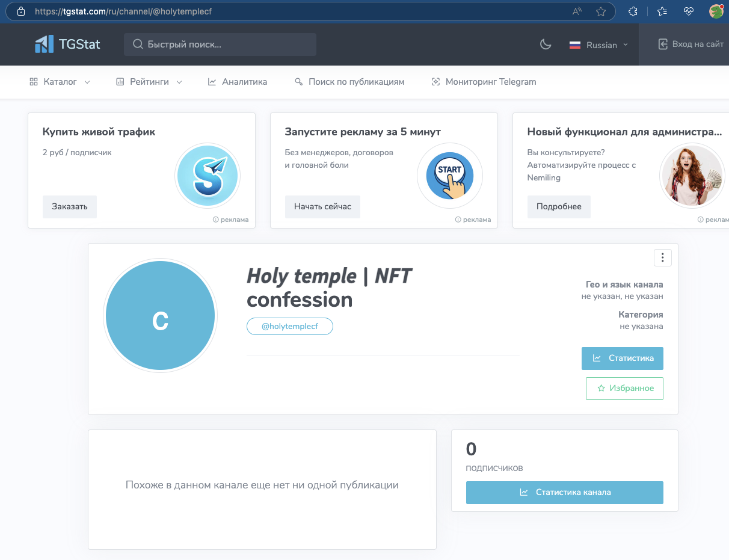Open the Аналитика menu item
729x560 pixels.
(x=238, y=82)
